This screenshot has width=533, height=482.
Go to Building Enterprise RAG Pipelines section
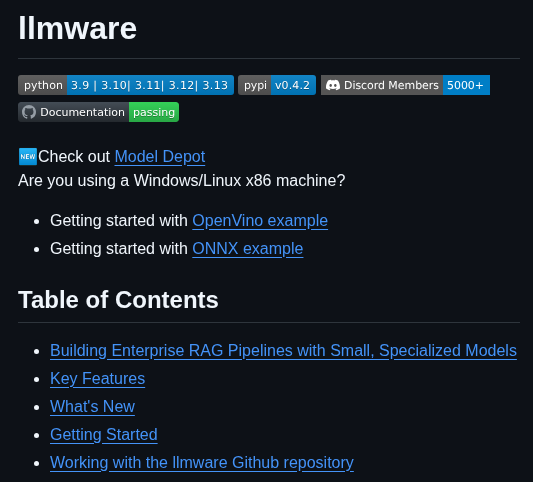283,350
